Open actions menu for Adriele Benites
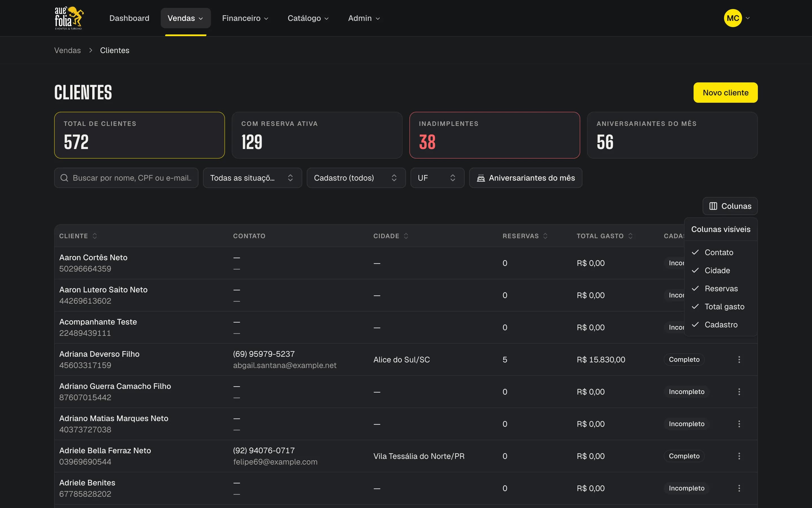The image size is (812, 508). 739,488
